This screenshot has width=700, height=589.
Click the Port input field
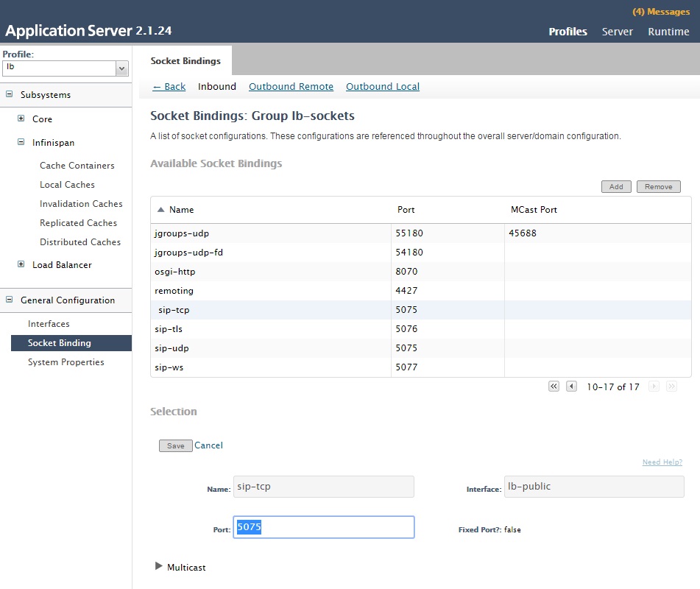tap(324, 527)
